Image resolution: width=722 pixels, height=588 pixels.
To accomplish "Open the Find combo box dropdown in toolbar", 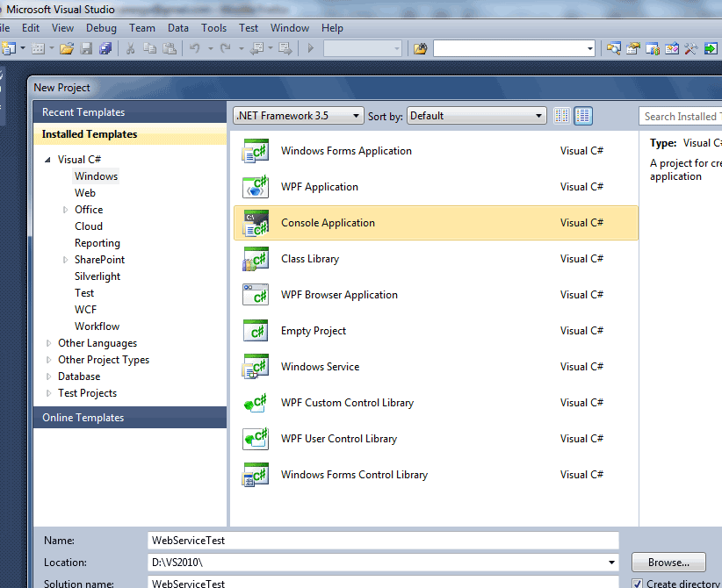I will tap(590, 48).
